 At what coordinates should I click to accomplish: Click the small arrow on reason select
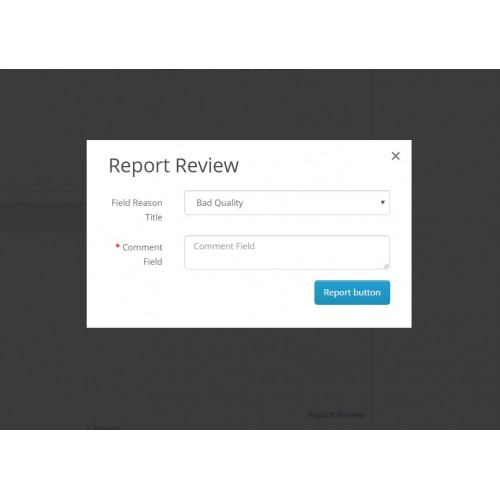point(383,202)
